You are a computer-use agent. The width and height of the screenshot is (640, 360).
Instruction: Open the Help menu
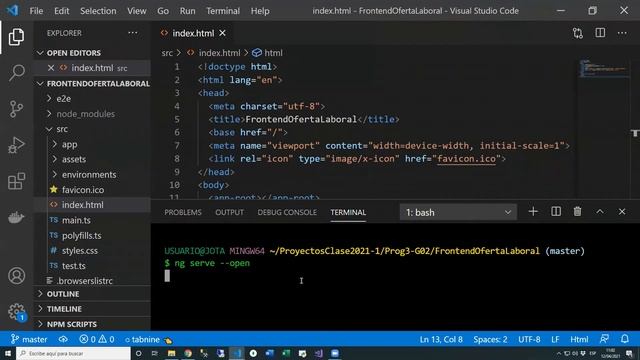tap(260, 11)
